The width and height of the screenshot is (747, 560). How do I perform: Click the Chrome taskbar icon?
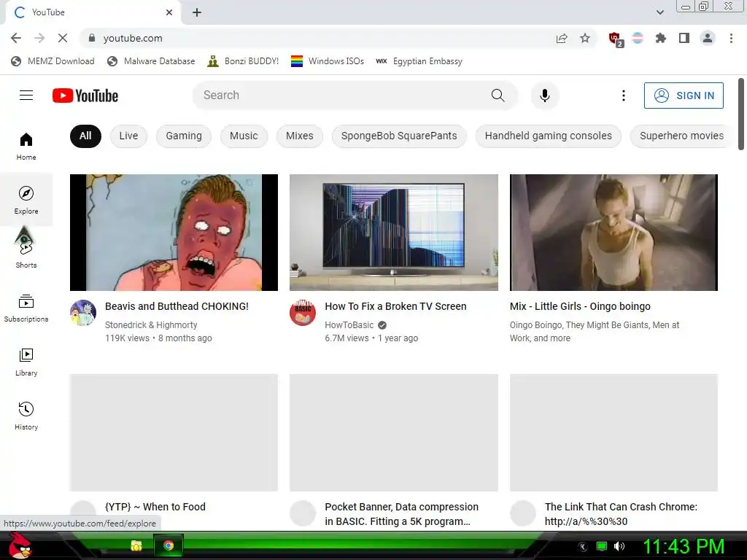point(169,545)
